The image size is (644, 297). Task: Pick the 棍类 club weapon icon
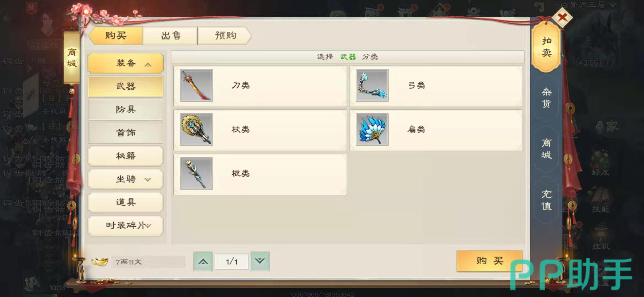[196, 173]
